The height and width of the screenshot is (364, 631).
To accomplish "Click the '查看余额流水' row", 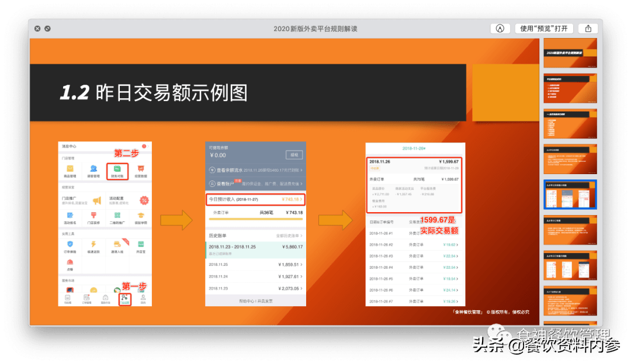I will click(x=255, y=170).
